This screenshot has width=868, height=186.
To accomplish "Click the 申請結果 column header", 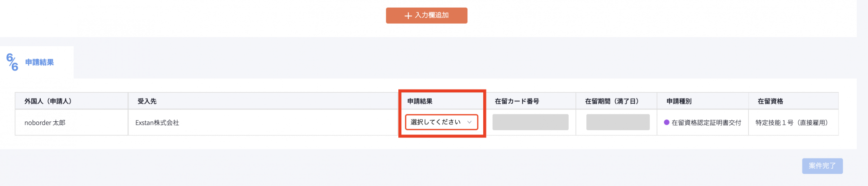I will pyautogui.click(x=420, y=101).
